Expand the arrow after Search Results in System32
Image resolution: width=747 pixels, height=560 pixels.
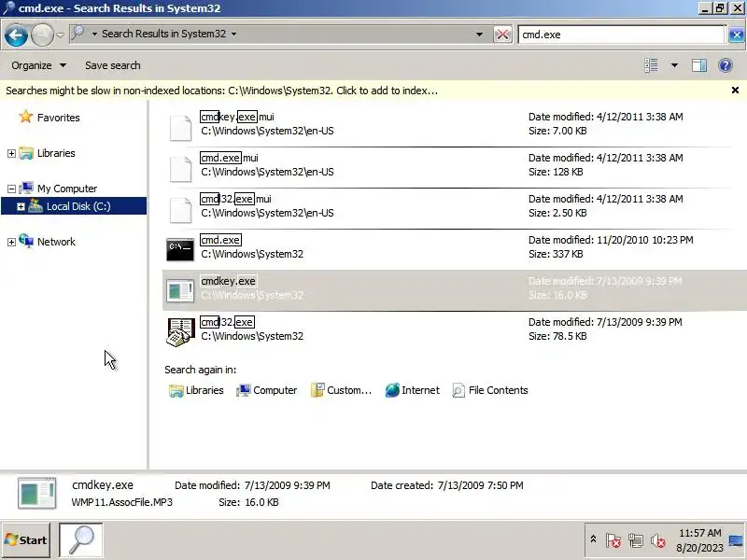pyautogui.click(x=233, y=34)
